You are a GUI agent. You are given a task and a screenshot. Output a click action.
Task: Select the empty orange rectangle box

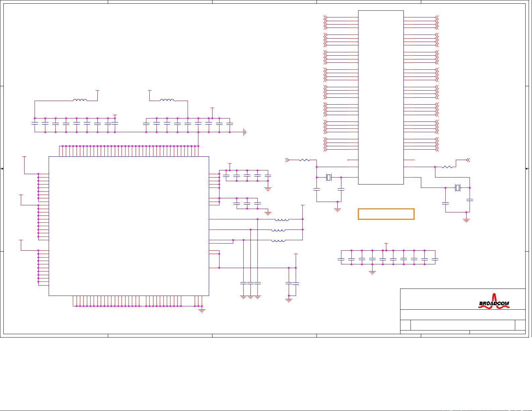click(386, 214)
